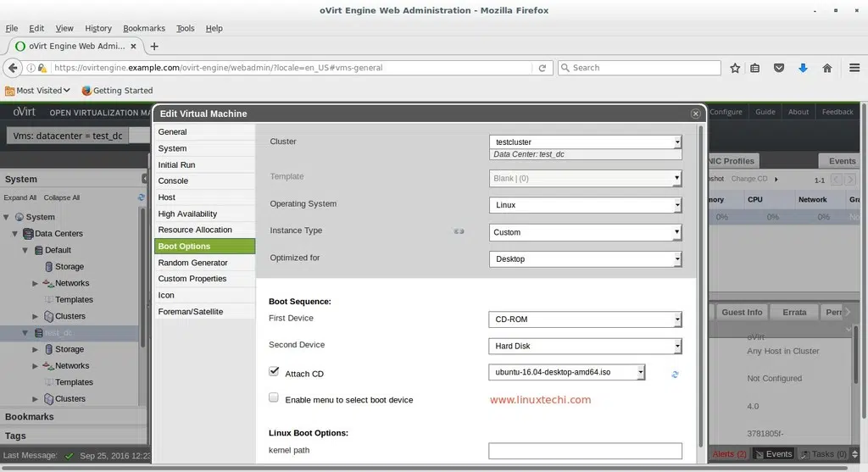The height and width of the screenshot is (472, 868).
Task: Select Foreman/Satellite in dialog sidebar
Action: click(205, 312)
